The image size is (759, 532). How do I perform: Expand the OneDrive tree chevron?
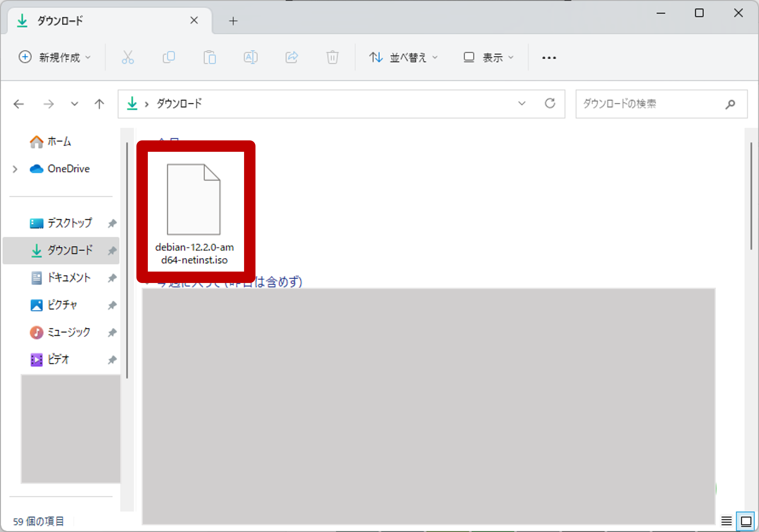coord(15,169)
